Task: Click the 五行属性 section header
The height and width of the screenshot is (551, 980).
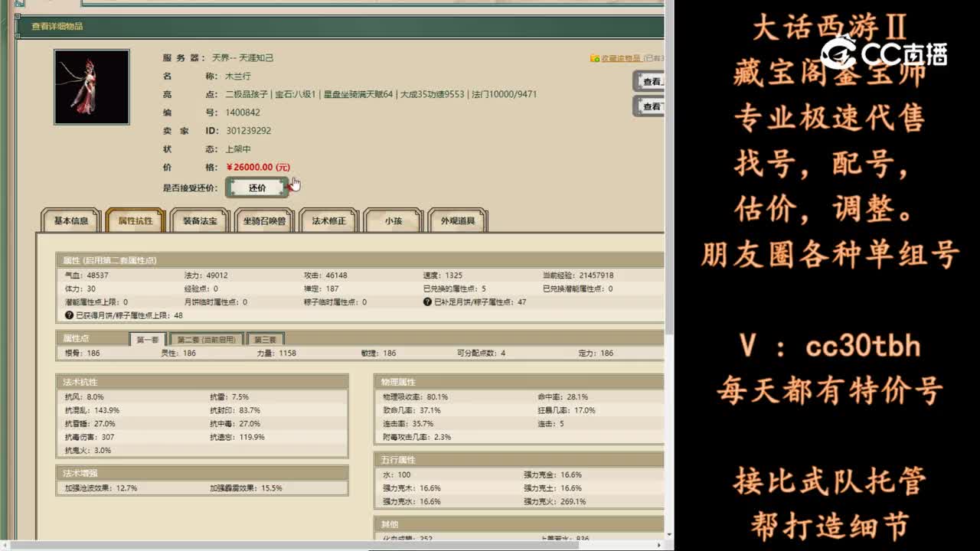Action: click(519, 460)
